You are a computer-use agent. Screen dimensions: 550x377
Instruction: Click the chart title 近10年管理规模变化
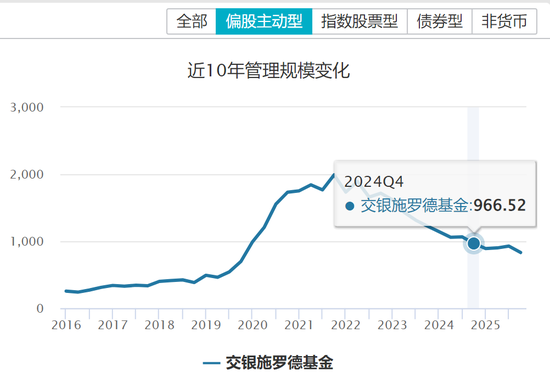(x=268, y=70)
